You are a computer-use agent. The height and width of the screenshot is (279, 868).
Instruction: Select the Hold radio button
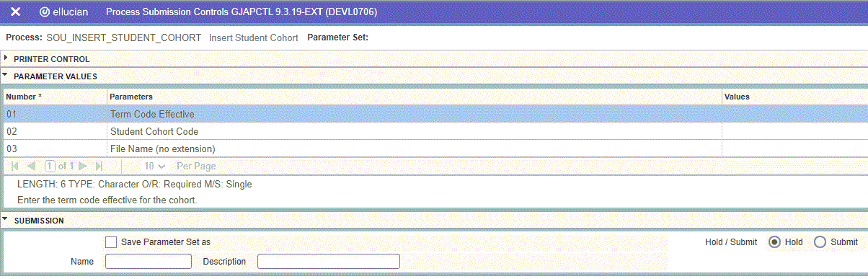775,242
